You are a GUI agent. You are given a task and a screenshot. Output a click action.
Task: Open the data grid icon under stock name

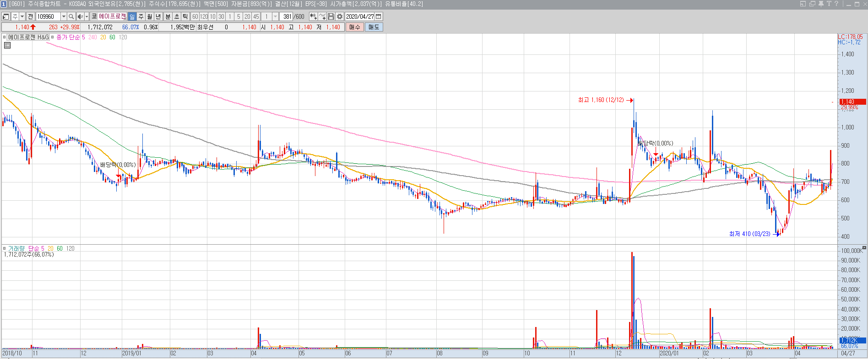7,45
